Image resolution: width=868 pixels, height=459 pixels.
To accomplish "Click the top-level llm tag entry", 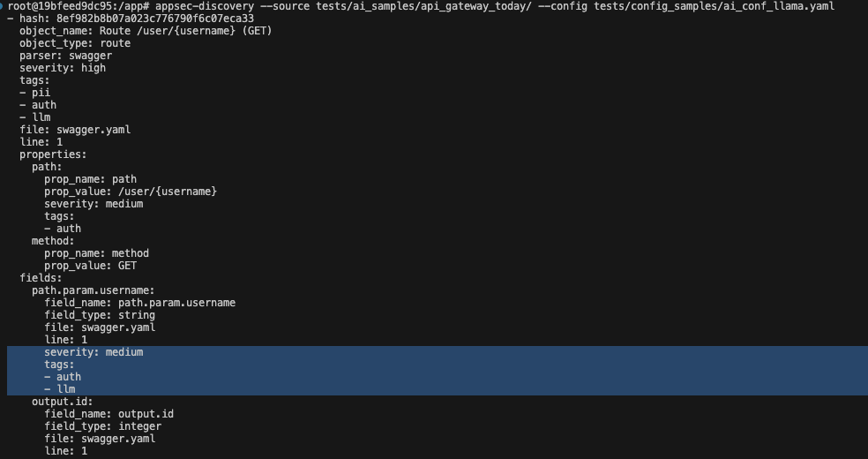I will 35,117.
